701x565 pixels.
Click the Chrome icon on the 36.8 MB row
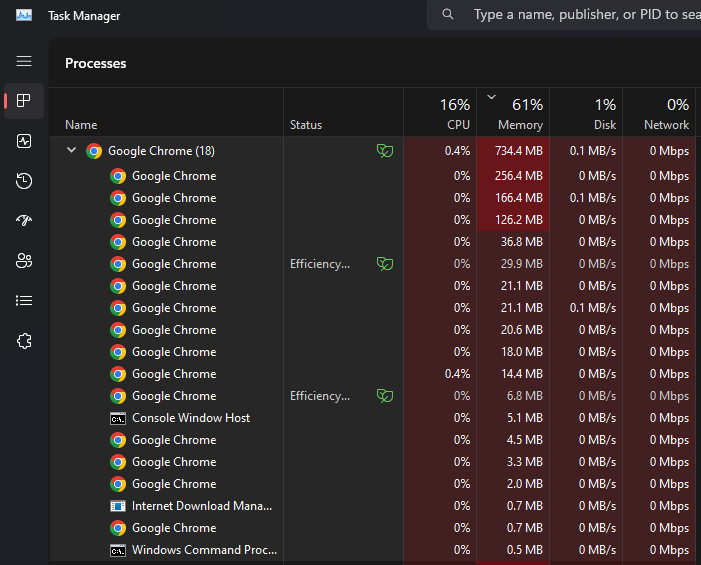[118, 242]
